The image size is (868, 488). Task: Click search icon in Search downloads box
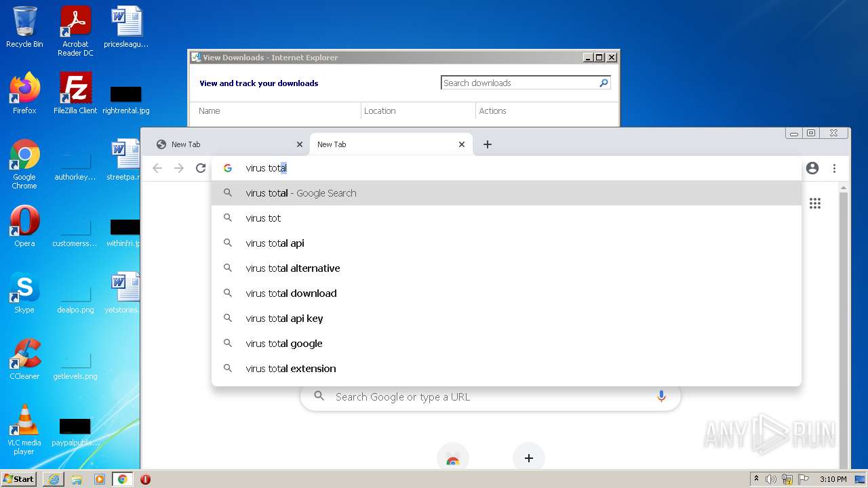(604, 83)
